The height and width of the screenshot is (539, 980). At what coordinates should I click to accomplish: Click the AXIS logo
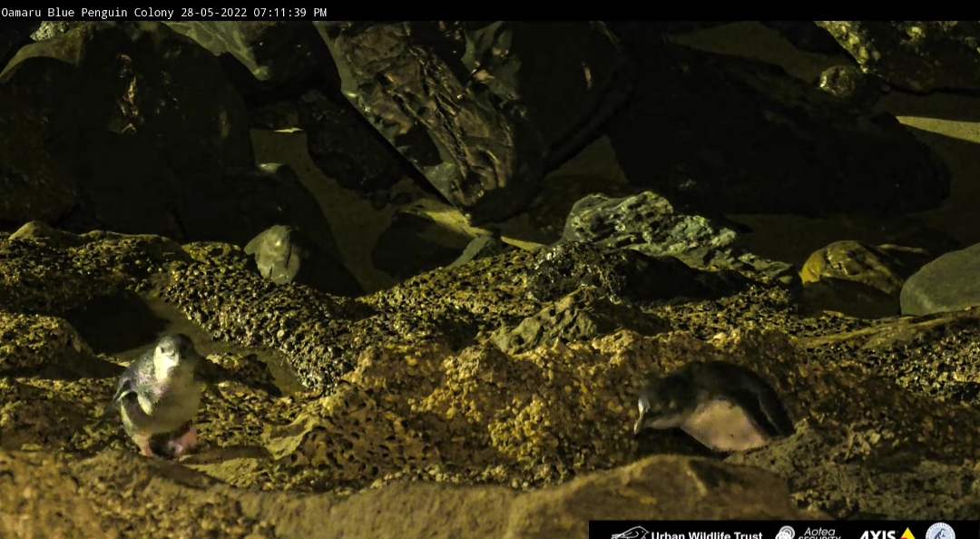(x=887, y=534)
